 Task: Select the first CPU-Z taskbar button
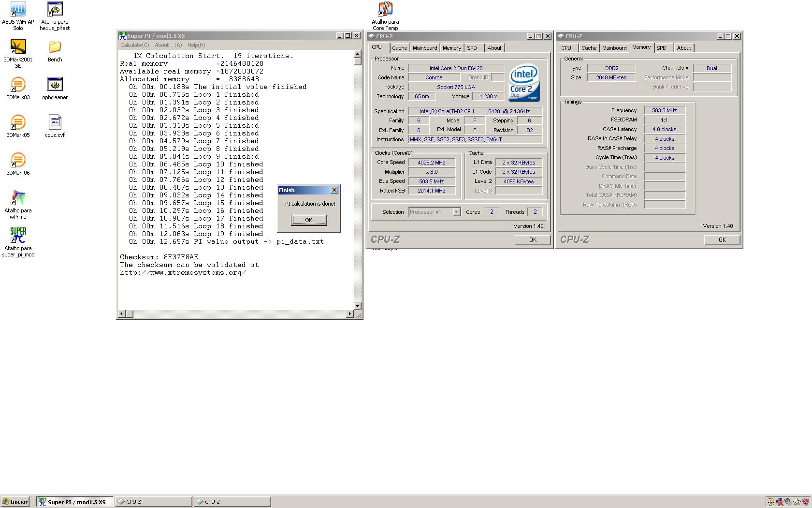[x=153, y=502]
